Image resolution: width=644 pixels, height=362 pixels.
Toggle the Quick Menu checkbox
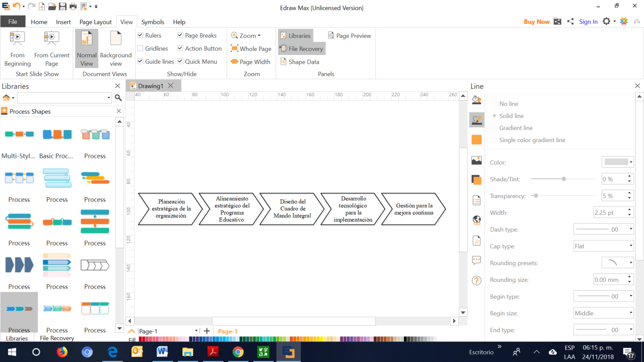pos(180,61)
